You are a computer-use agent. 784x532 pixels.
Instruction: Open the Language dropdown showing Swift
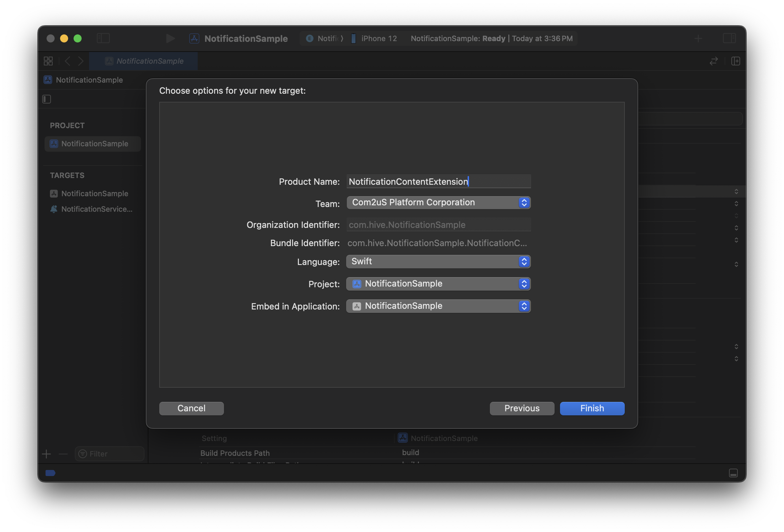[438, 262]
